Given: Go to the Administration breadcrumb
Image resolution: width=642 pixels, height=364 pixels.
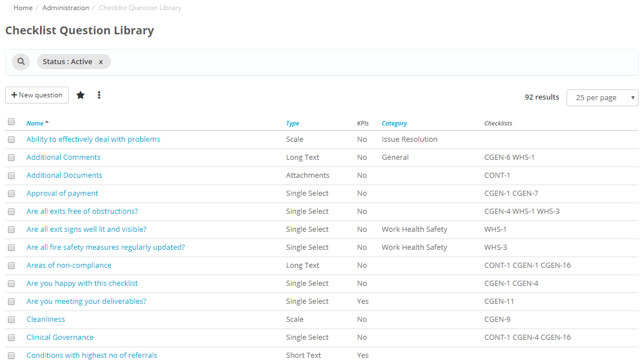Looking at the screenshot, I should tap(66, 7).
